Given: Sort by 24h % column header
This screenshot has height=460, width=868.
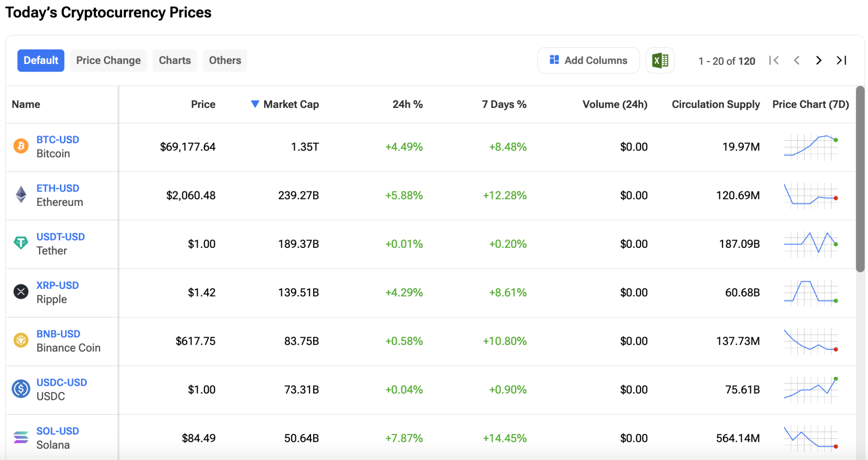Looking at the screenshot, I should tap(407, 104).
